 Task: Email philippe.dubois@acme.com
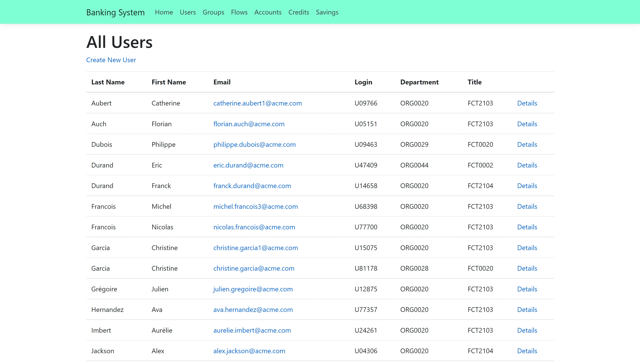[254, 144]
